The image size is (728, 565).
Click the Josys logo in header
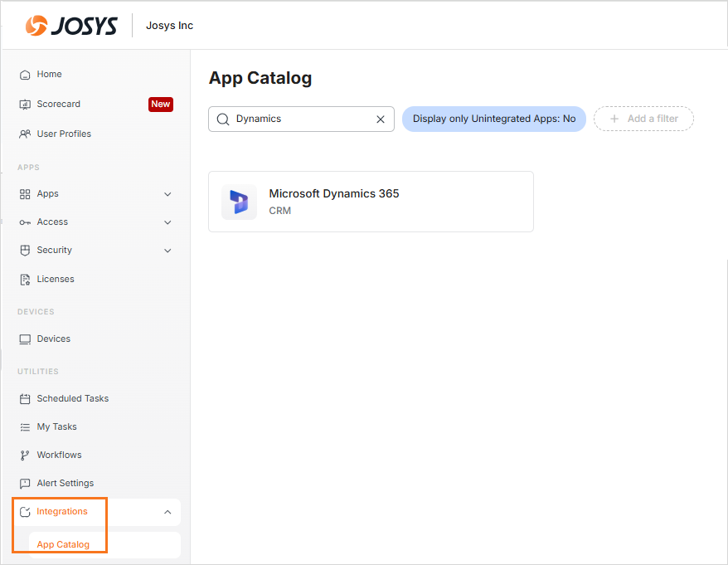71,26
